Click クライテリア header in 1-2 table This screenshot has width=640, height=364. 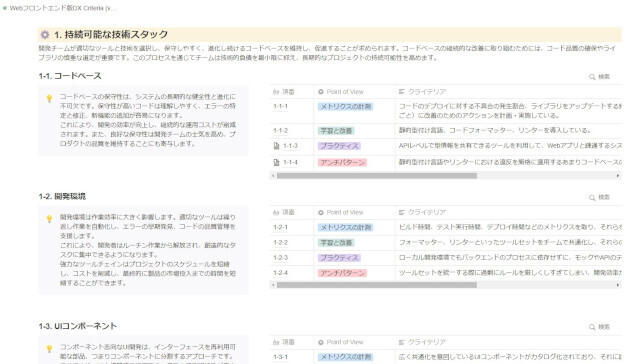tap(422, 213)
